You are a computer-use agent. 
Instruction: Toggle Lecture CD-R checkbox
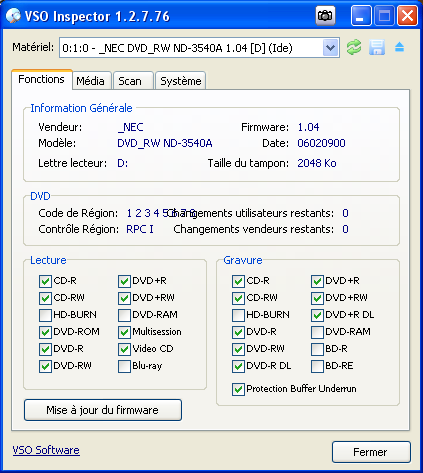tap(45, 281)
